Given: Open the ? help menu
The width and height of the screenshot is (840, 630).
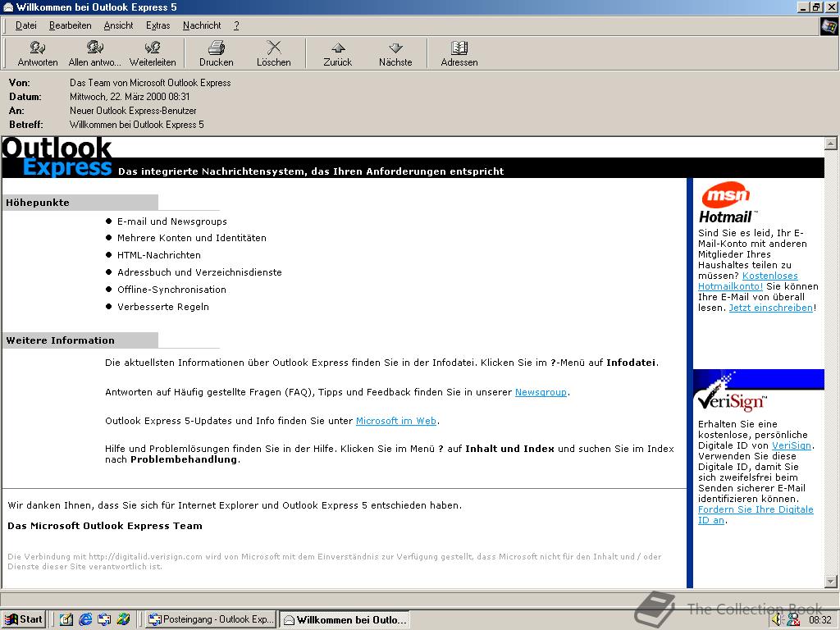Looking at the screenshot, I should tap(236, 25).
